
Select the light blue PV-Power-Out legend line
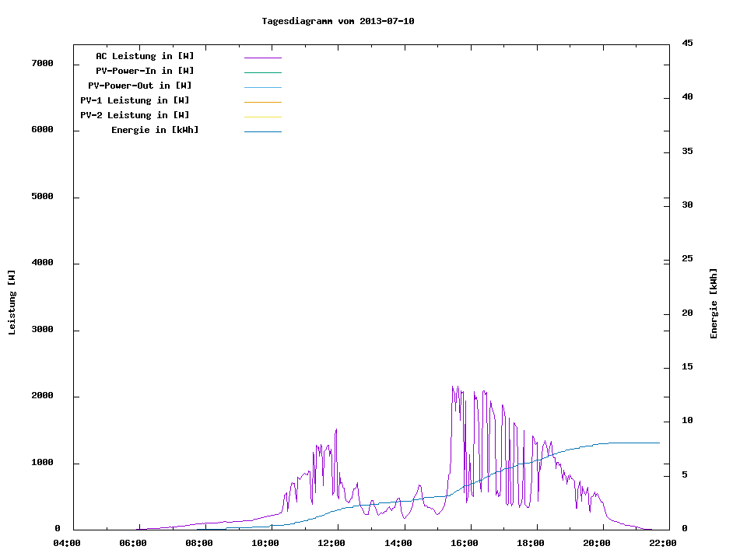click(x=262, y=87)
